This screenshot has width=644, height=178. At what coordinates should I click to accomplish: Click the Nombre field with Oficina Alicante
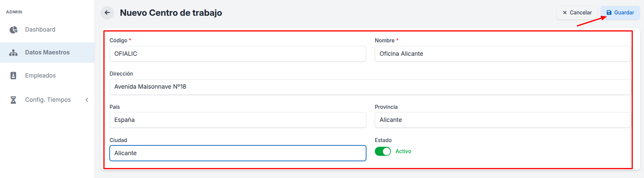503,54
